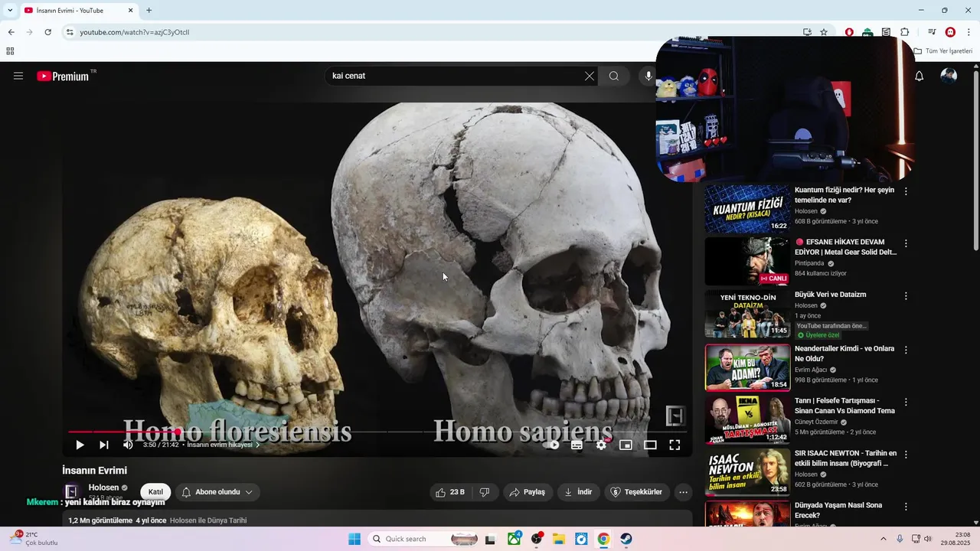The height and width of the screenshot is (551, 980).
Task: Open video player settings gear
Action: coord(601,445)
